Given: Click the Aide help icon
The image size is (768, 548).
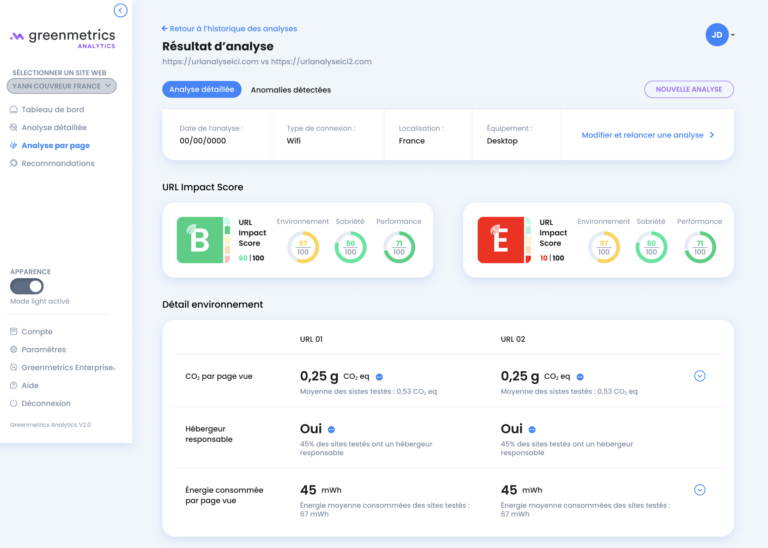Looking at the screenshot, I should [x=14, y=385].
